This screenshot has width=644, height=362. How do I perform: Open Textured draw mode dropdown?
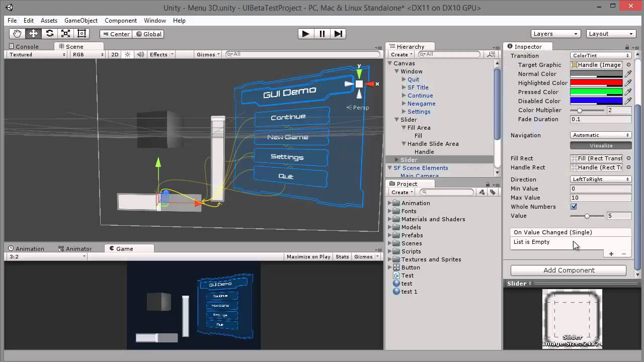(x=37, y=54)
